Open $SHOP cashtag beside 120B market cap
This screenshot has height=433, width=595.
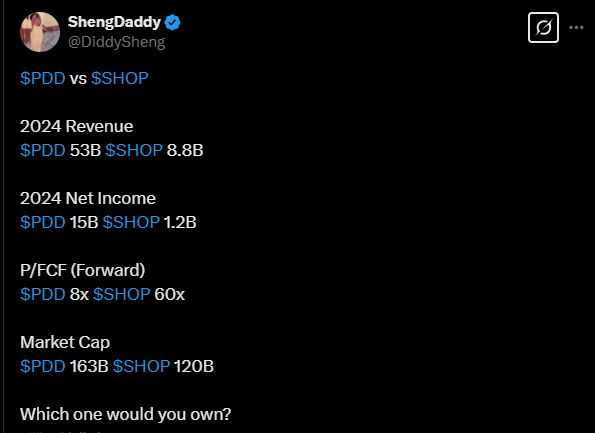click(141, 367)
